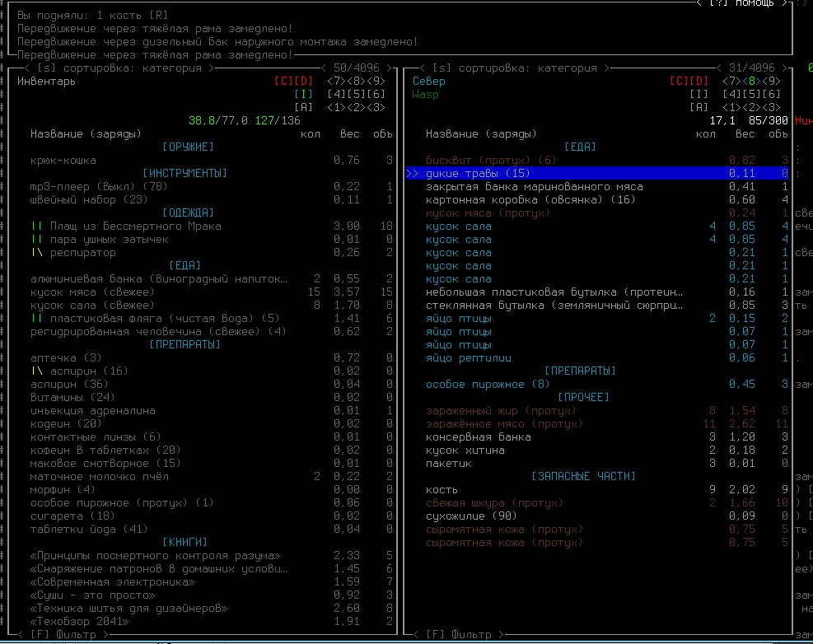The width and height of the screenshot is (813, 644).
Task: Select Плащ из Бессмертного Мрака
Action: 212,226
